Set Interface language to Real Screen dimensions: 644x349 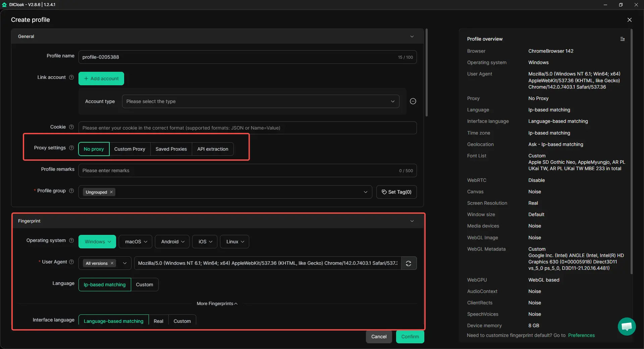click(x=158, y=321)
